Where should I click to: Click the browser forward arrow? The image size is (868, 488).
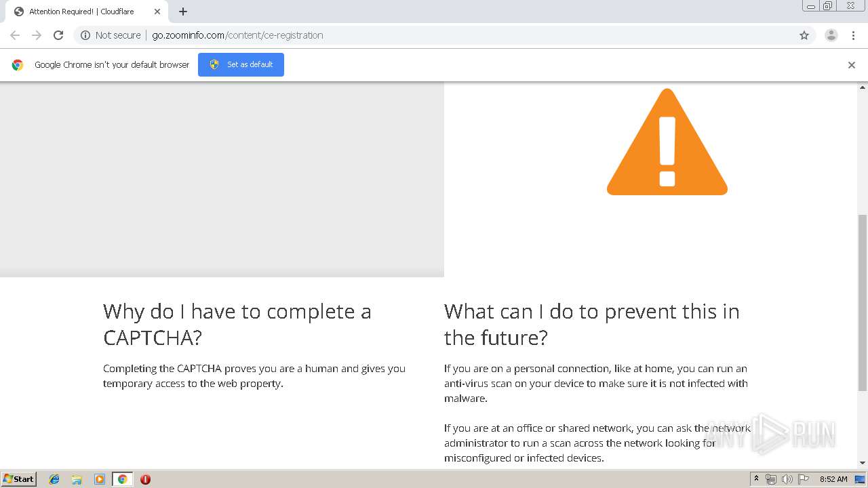(37, 35)
